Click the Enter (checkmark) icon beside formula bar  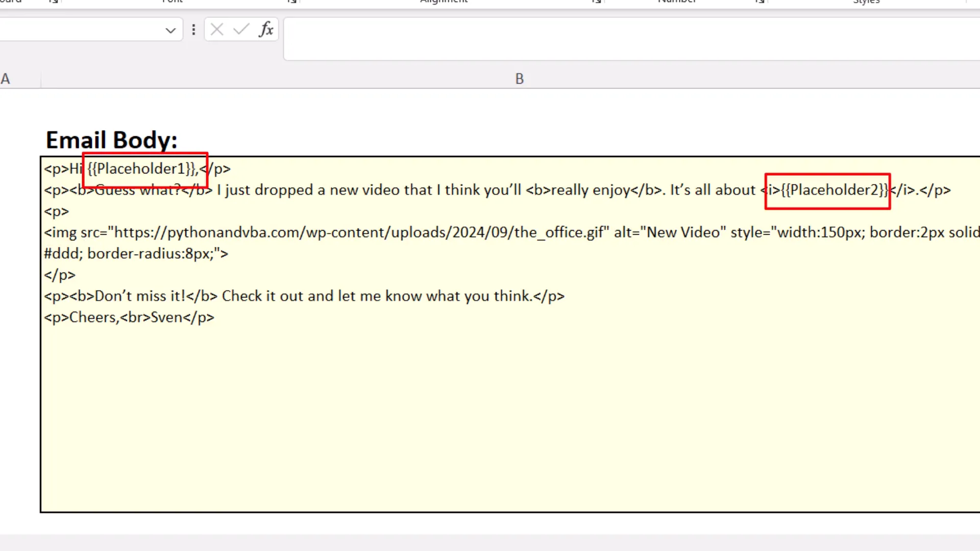(240, 29)
